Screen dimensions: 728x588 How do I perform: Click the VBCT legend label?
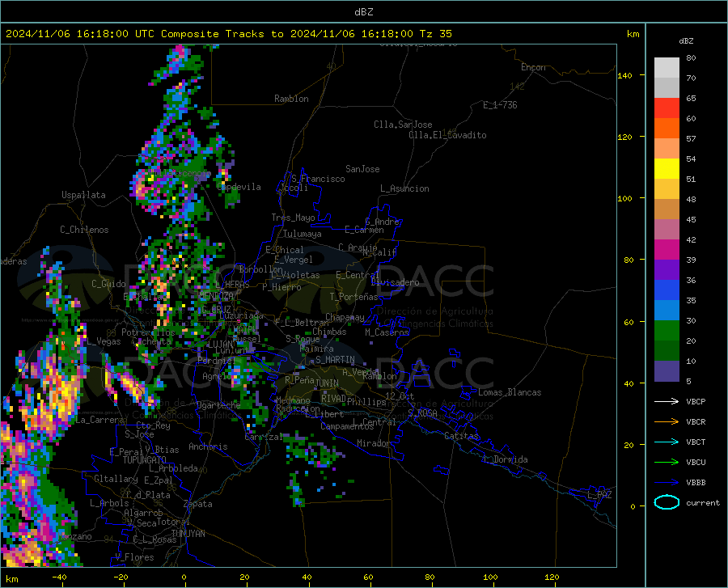(696, 442)
